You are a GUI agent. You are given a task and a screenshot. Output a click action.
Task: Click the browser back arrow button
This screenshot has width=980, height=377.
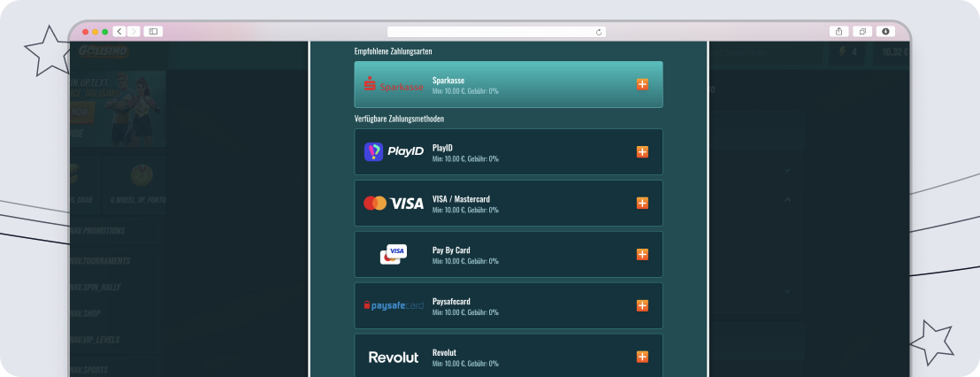(119, 31)
